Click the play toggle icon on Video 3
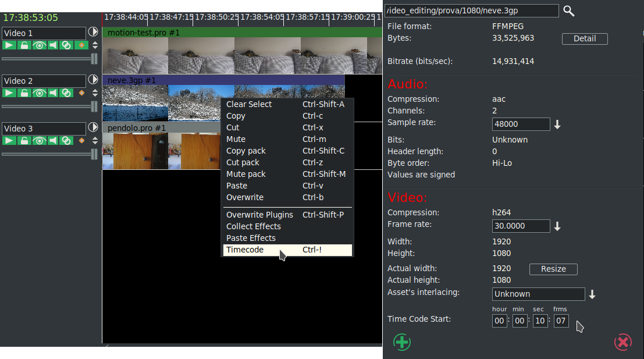Screen dimensions: 644x359 9,140
